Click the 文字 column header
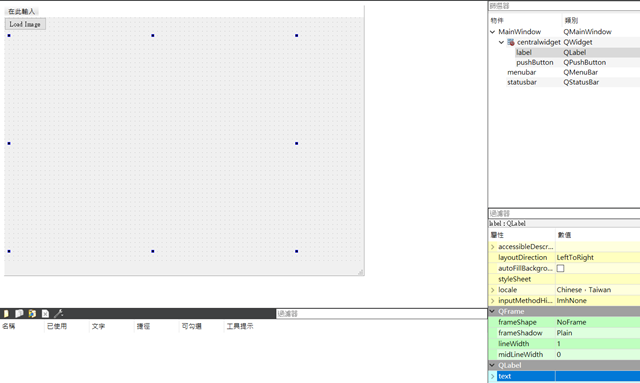Viewport: 640px width, 383px height. coord(98,326)
